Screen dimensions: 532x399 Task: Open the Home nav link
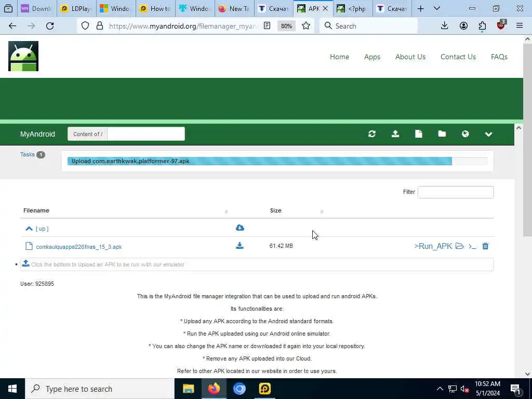339,57
